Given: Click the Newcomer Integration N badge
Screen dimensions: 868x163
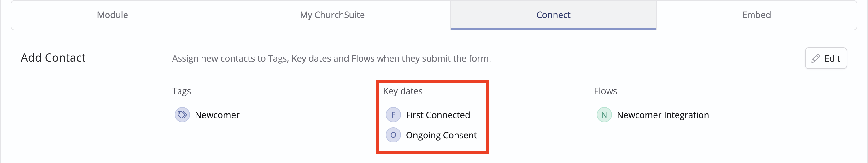Looking at the screenshot, I should (x=604, y=115).
